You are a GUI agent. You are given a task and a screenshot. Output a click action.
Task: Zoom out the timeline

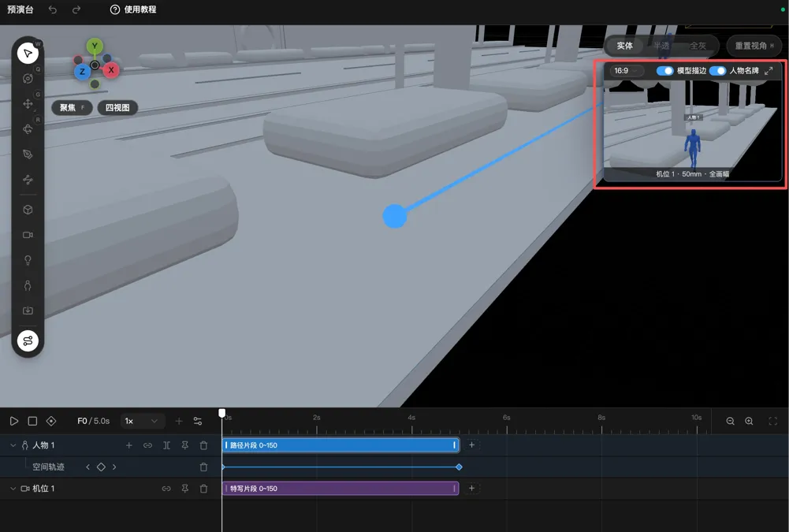[x=730, y=422]
